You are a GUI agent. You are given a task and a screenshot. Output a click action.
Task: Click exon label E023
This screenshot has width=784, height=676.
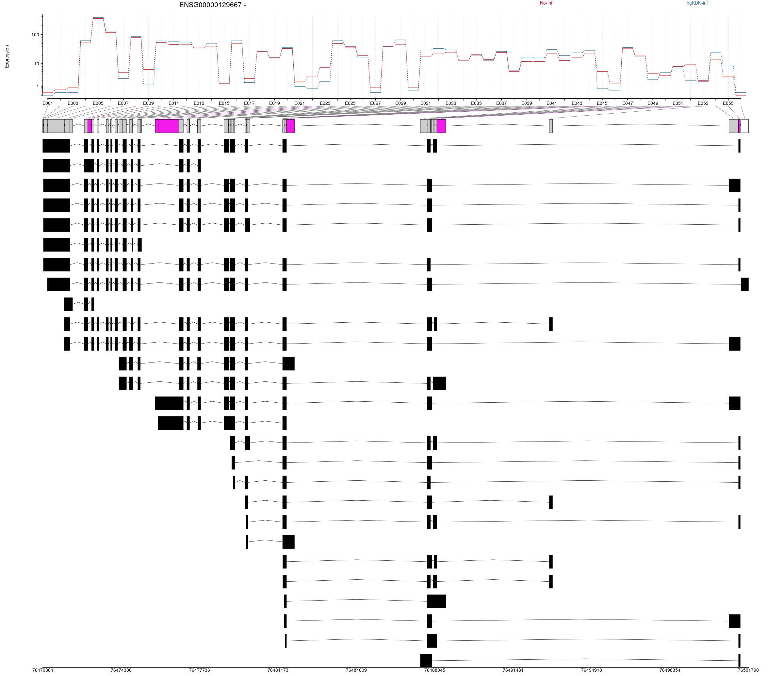click(x=325, y=103)
